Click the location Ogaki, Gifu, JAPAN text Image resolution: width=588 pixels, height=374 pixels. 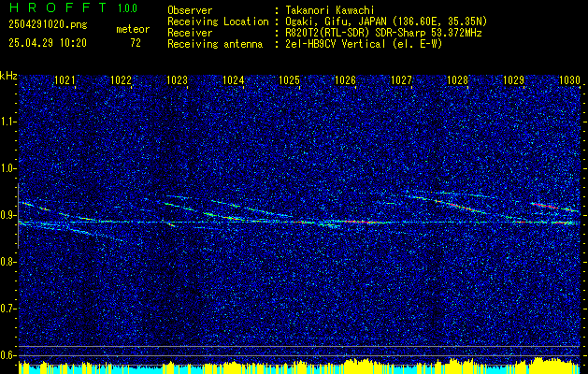(386, 22)
